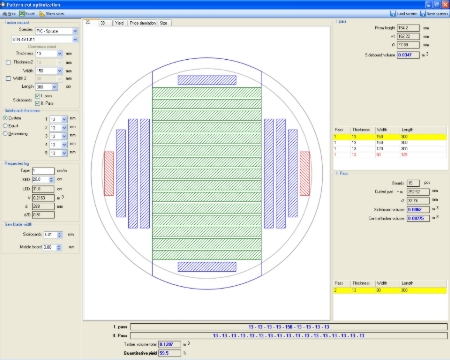This screenshot has width=450, height=360.
Task: Click the red hatched board on the left
Action: pos(109,173)
